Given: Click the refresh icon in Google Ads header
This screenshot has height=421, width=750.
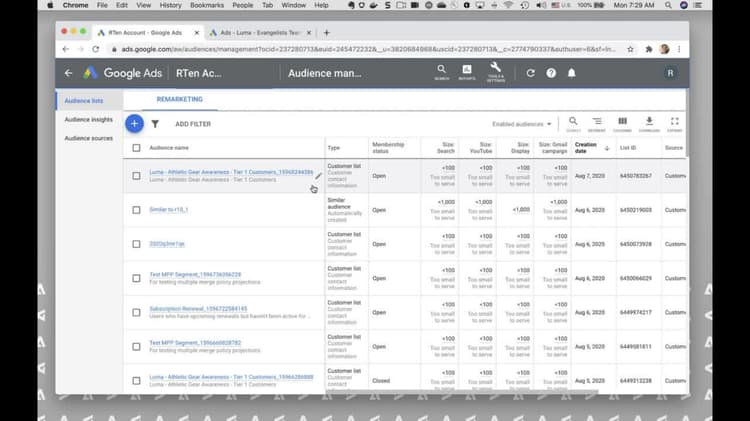Looking at the screenshot, I should 530,73.
